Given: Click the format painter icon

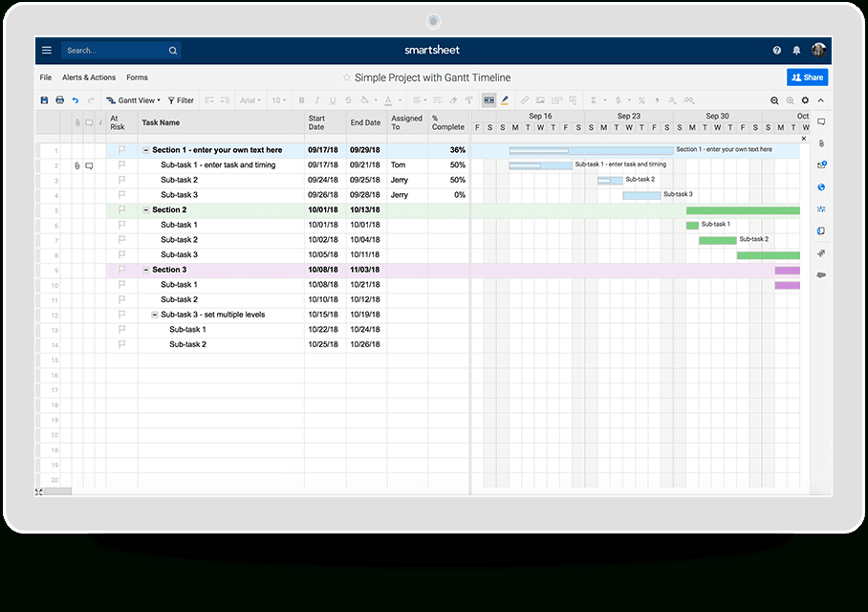Looking at the screenshot, I should (x=468, y=100).
